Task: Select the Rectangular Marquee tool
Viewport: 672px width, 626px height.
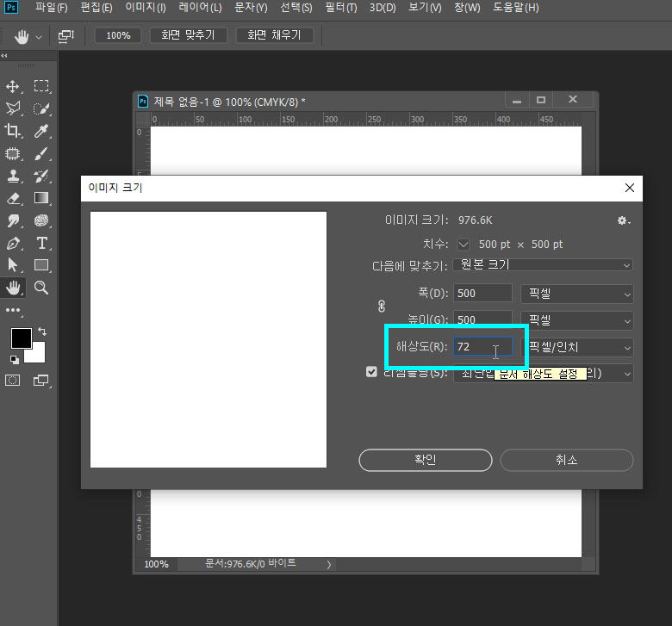Action: [41, 86]
